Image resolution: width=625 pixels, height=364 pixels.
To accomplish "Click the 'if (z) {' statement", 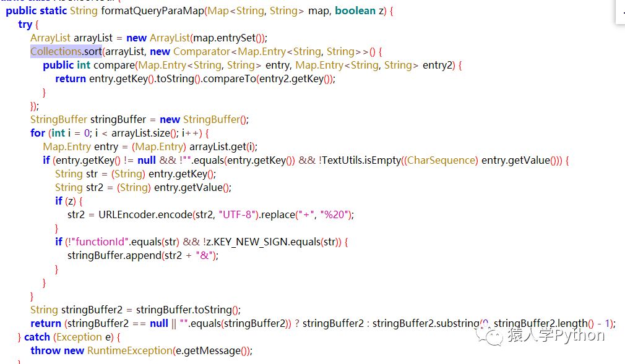I will click(69, 201).
